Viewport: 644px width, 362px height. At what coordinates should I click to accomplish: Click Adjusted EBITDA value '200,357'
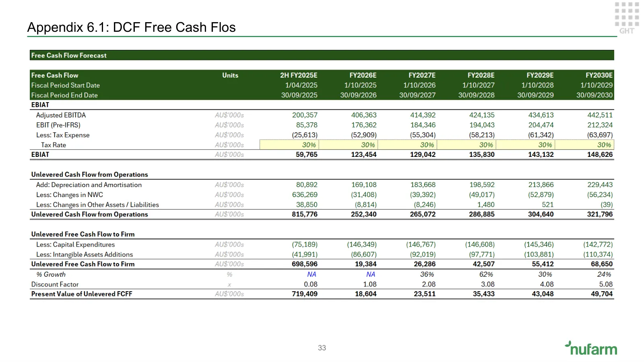[305, 115]
